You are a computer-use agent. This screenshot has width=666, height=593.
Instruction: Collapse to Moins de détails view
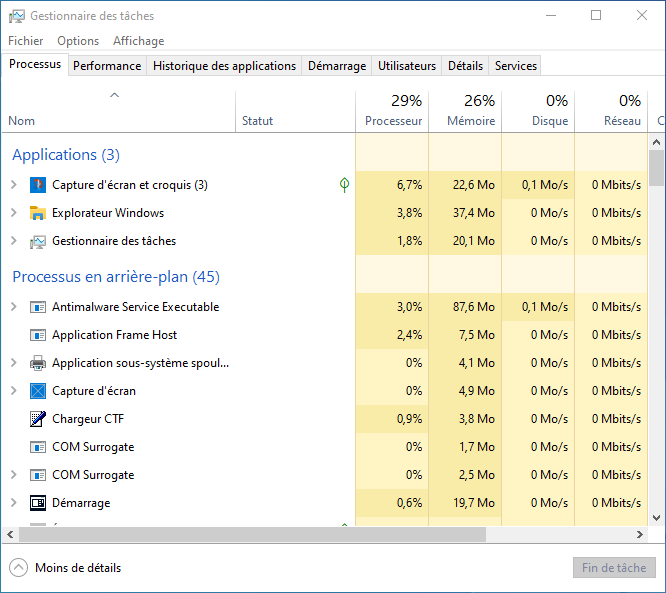click(x=65, y=568)
